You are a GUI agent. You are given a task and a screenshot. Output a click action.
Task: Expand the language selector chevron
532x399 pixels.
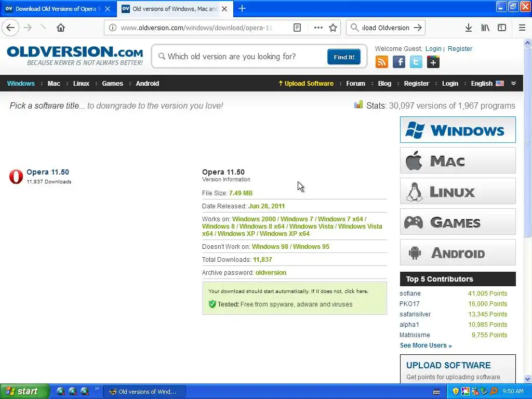coord(514,84)
